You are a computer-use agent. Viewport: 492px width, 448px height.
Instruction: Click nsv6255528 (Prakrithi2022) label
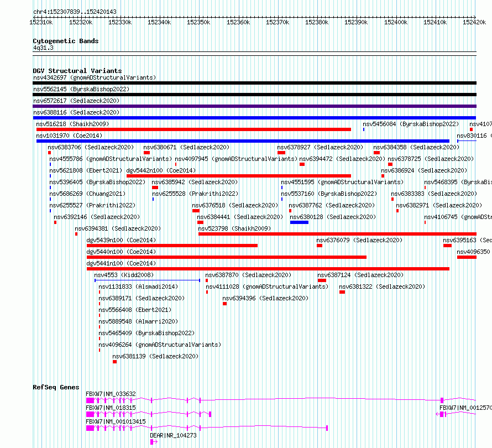tap(195, 194)
